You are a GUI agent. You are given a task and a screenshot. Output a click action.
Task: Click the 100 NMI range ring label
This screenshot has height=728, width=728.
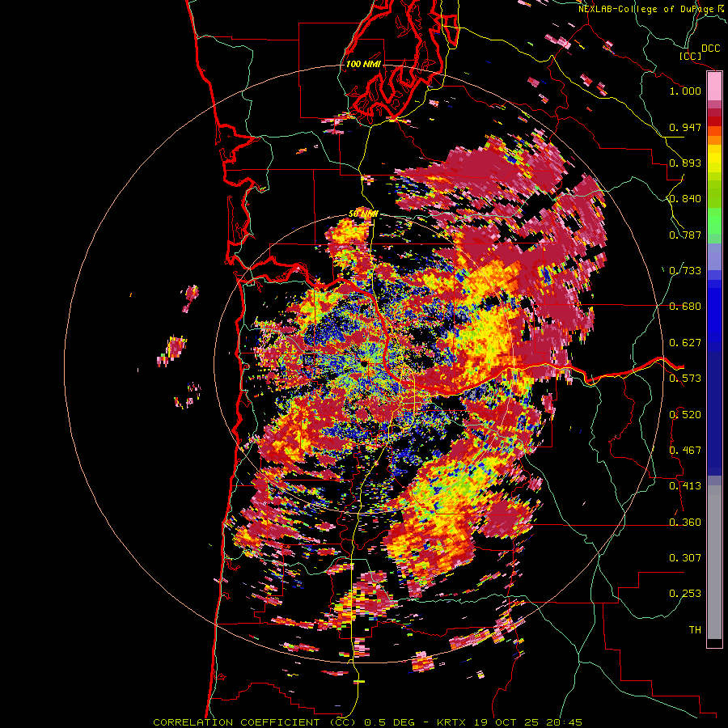click(x=363, y=64)
